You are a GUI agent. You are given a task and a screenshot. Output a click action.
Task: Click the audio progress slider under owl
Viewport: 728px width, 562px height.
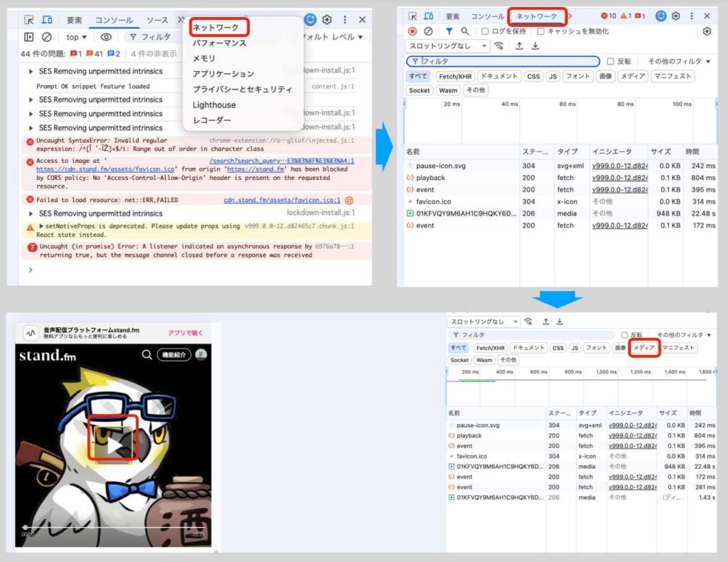coord(114,527)
